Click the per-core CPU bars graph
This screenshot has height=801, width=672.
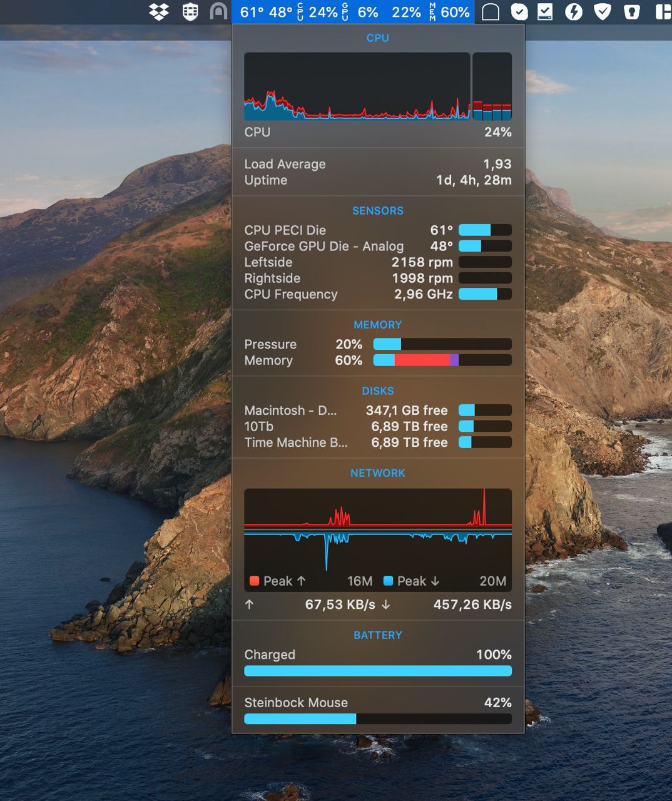click(492, 86)
